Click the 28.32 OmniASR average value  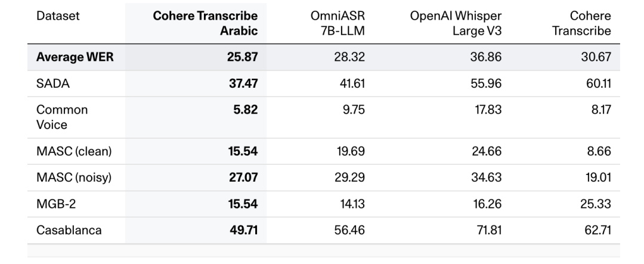pyautogui.click(x=349, y=57)
